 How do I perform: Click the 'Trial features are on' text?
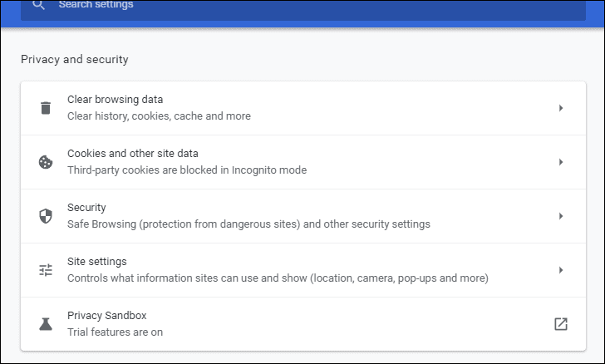pos(115,332)
